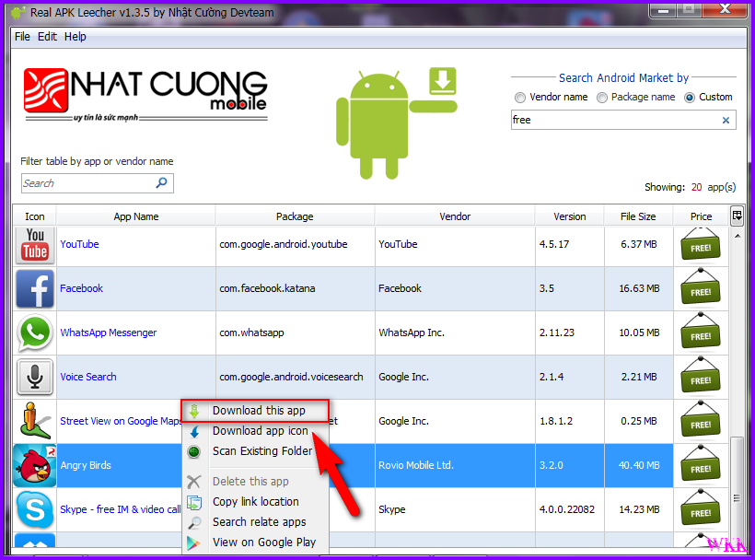Click the Angry Birds app icon
Image resolution: width=755 pixels, height=560 pixels.
(35, 465)
